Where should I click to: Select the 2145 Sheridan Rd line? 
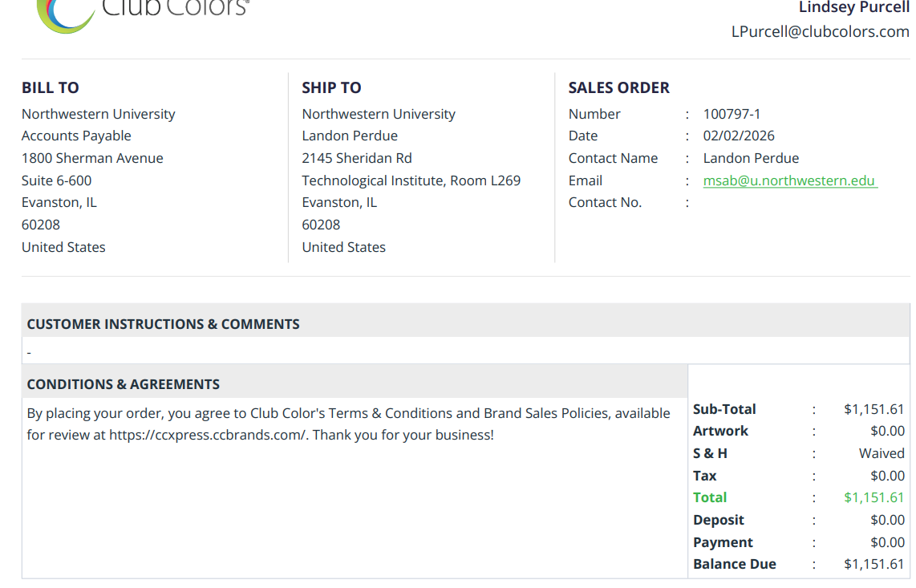[357, 158]
